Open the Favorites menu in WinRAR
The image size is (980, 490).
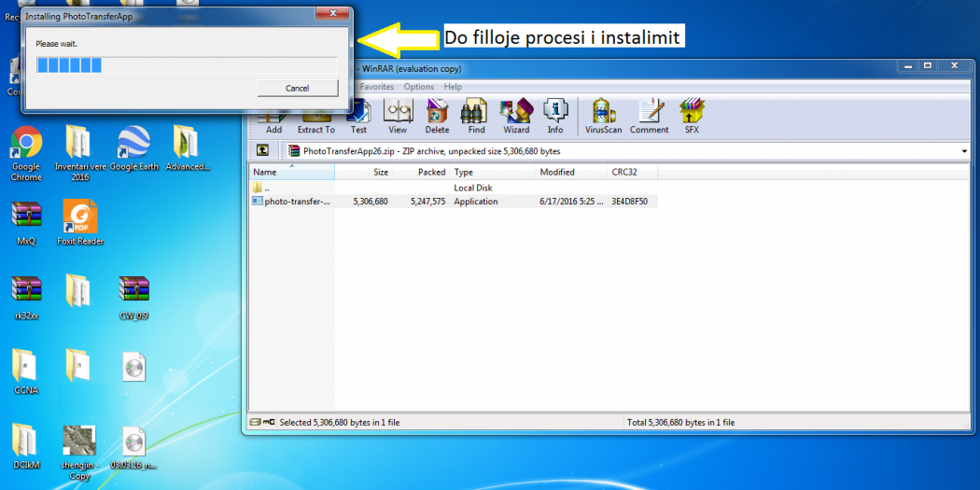pyautogui.click(x=376, y=87)
